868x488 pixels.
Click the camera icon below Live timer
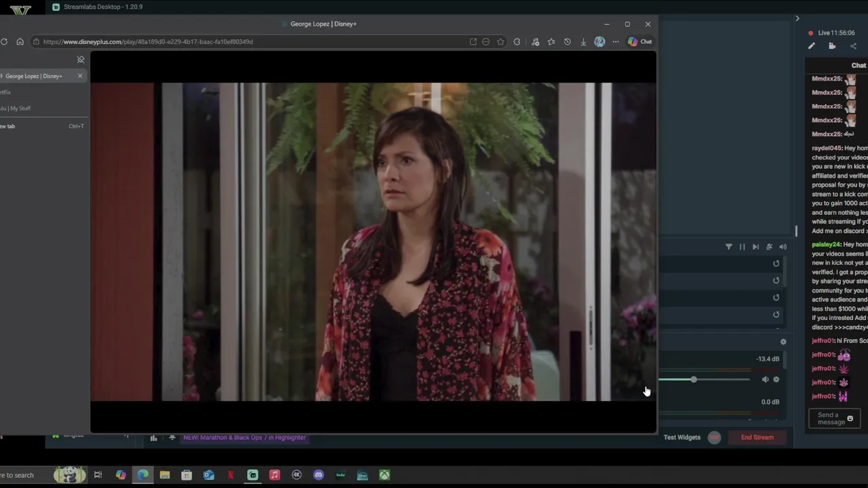point(832,46)
